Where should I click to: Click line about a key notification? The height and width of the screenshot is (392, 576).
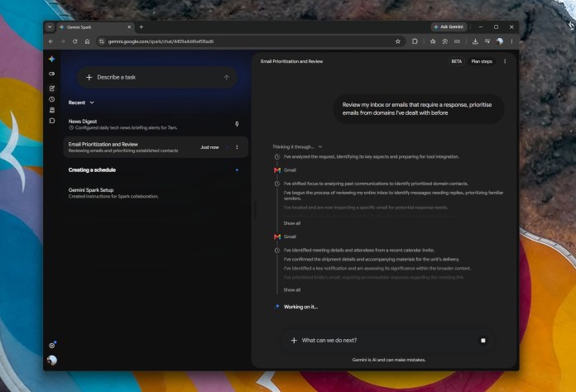[377, 268]
